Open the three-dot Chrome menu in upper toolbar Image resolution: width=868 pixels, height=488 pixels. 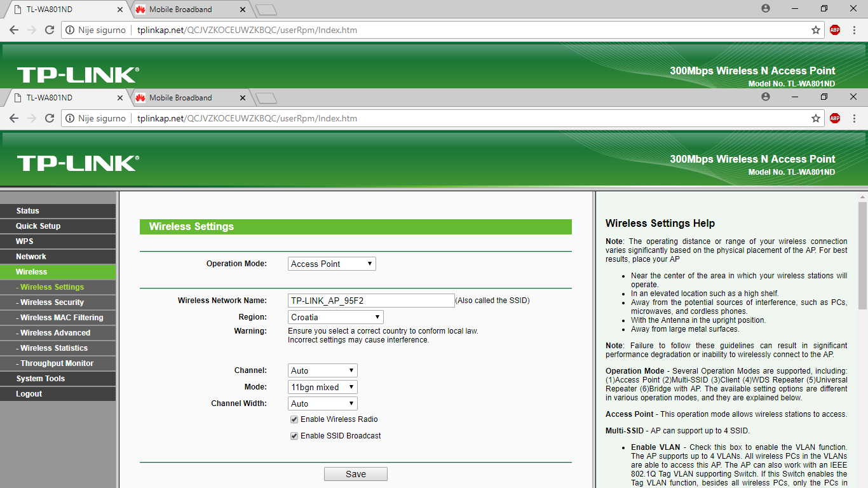coord(855,30)
